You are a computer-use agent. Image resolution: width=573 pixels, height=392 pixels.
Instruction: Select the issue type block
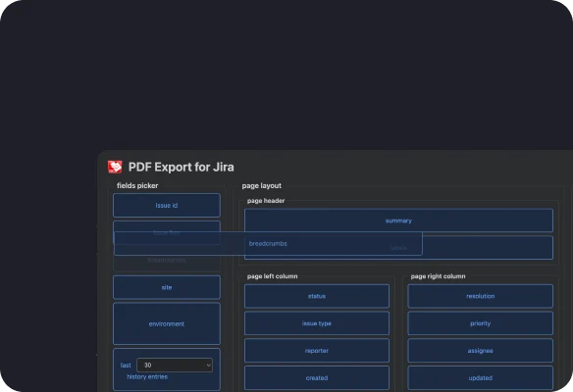tap(317, 323)
